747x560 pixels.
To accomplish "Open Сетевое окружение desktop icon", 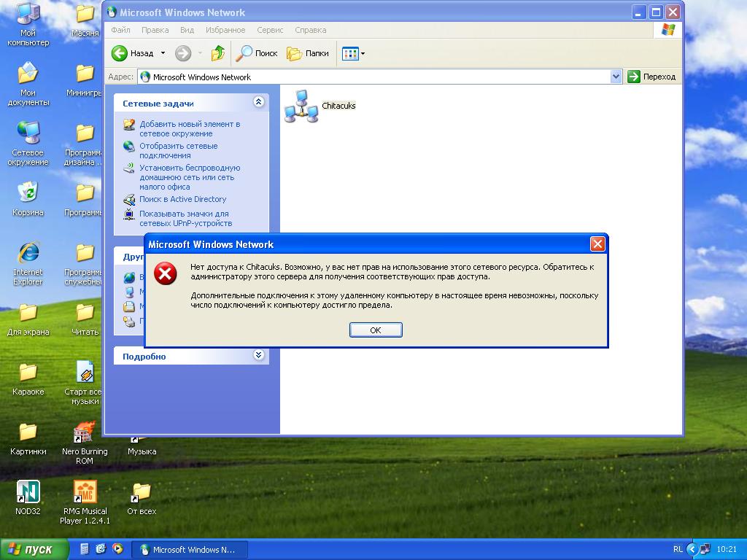I will (28, 144).
